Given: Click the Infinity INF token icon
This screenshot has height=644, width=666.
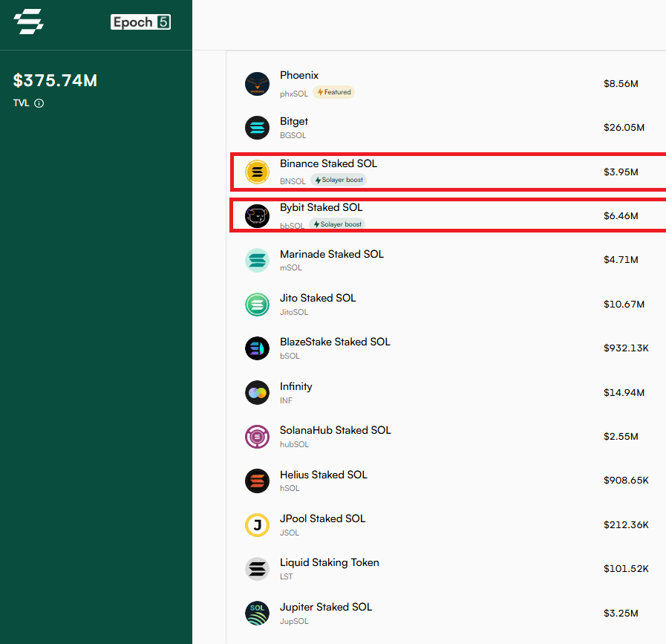Looking at the screenshot, I should [x=257, y=393].
